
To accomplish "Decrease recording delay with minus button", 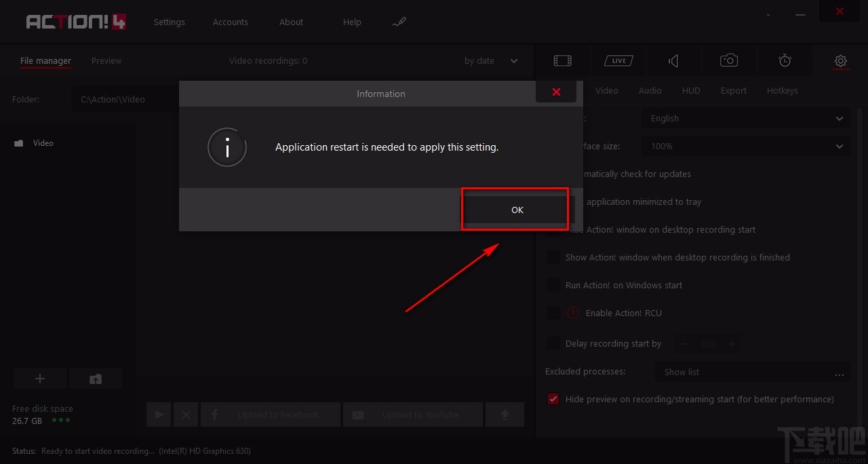I will [685, 344].
